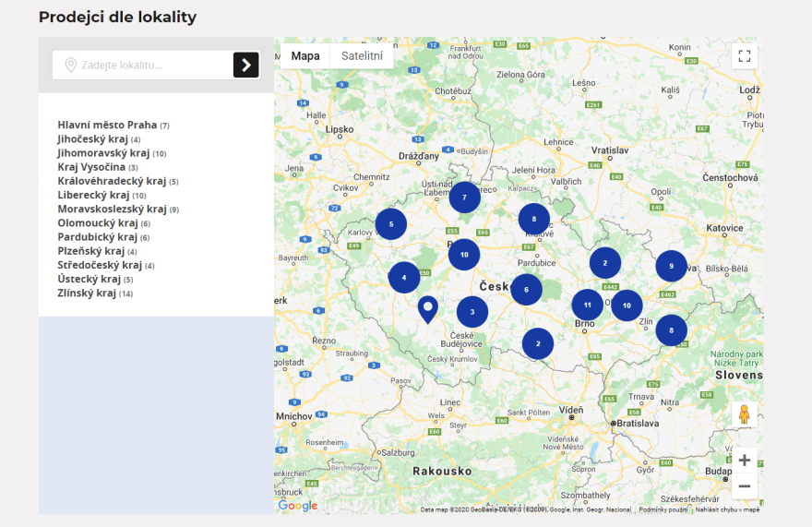Viewport: 812px width, 527px height.
Task: Open Street View Pegman
Action: tap(744, 414)
